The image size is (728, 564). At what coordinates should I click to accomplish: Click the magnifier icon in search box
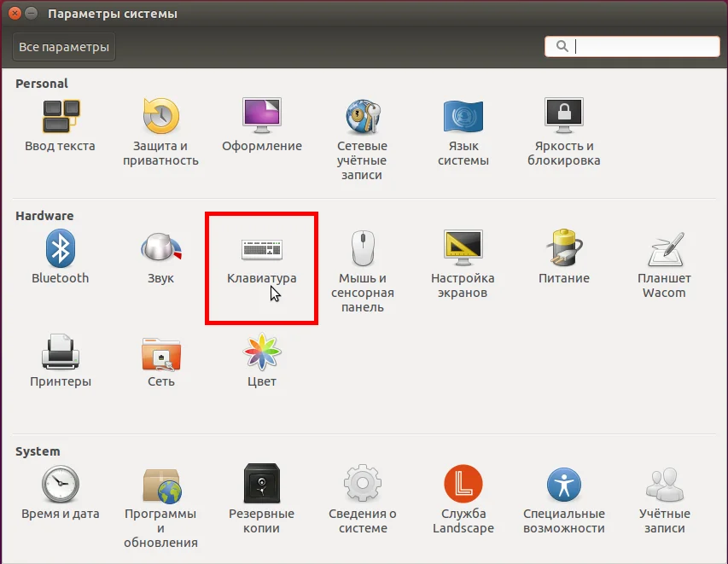pos(562,46)
